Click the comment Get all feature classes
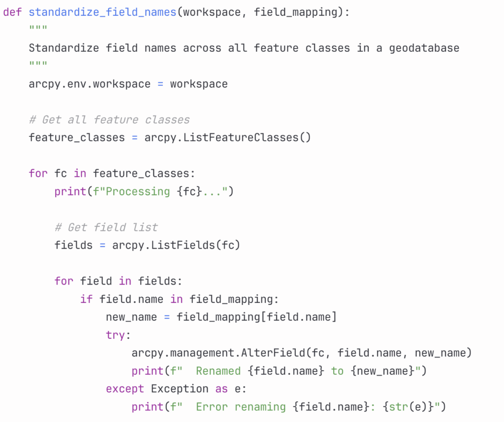The width and height of the screenshot is (504, 422). (109, 120)
